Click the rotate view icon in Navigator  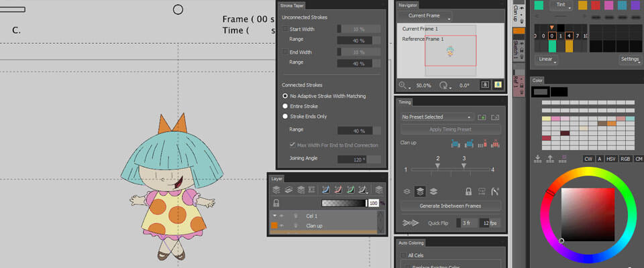click(443, 85)
